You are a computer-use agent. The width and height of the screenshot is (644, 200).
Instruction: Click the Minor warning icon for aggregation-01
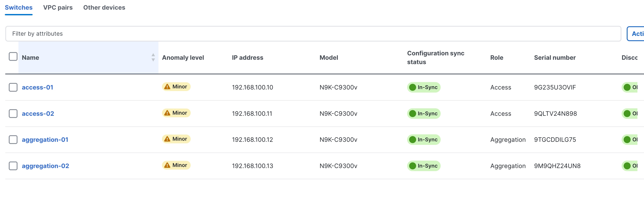(x=167, y=139)
